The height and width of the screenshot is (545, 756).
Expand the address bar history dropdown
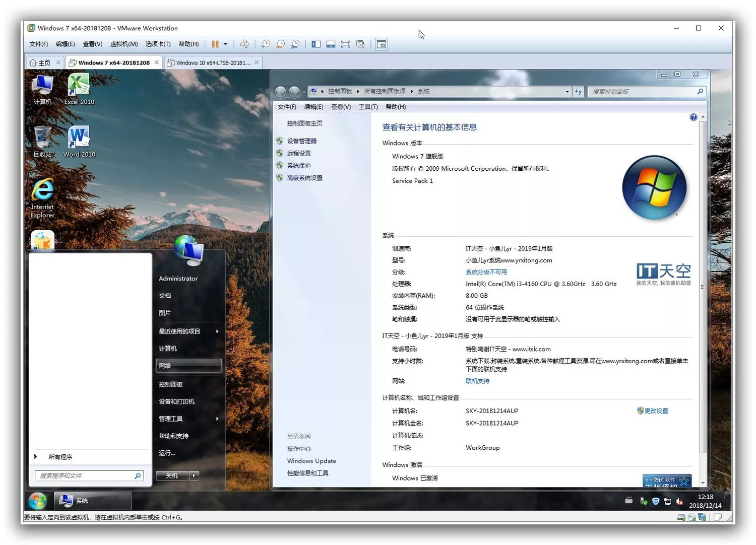(567, 92)
